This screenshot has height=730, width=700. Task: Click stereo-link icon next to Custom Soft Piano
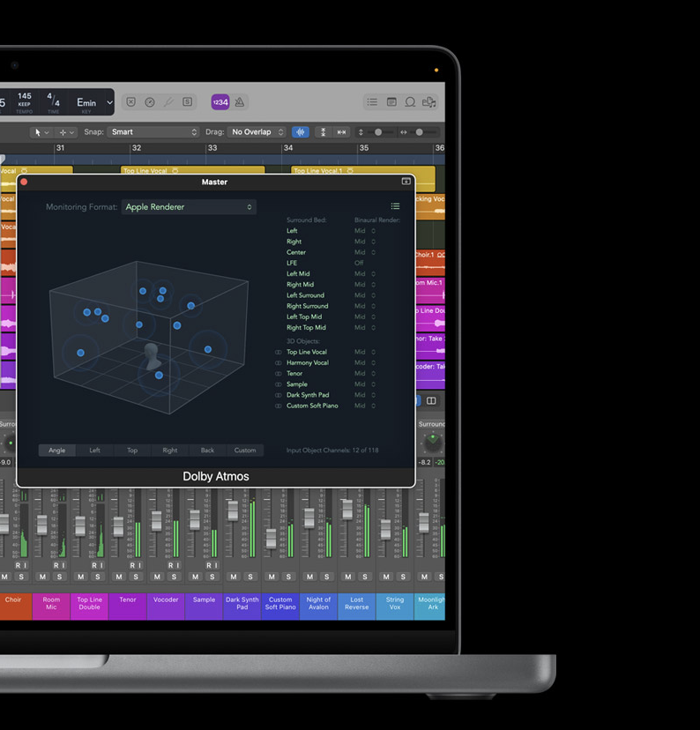(279, 406)
